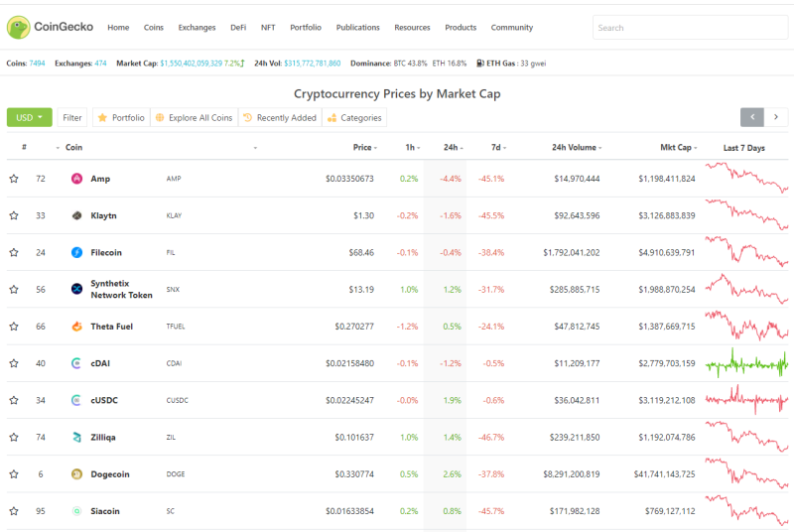The height and width of the screenshot is (532, 794).
Task: Click the Amp coin logo icon
Action: (x=76, y=179)
